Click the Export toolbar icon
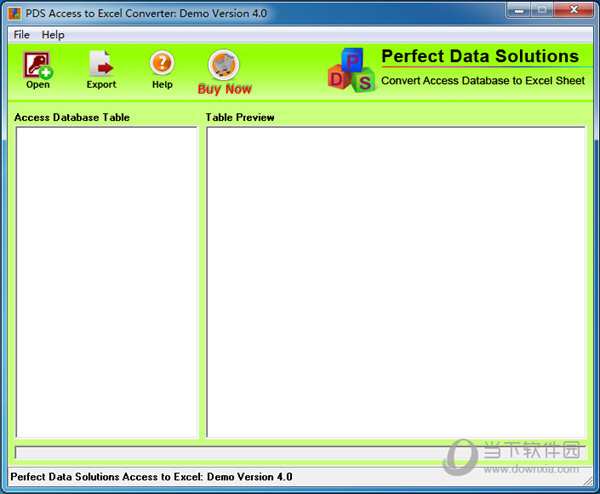The width and height of the screenshot is (600, 494). click(101, 64)
